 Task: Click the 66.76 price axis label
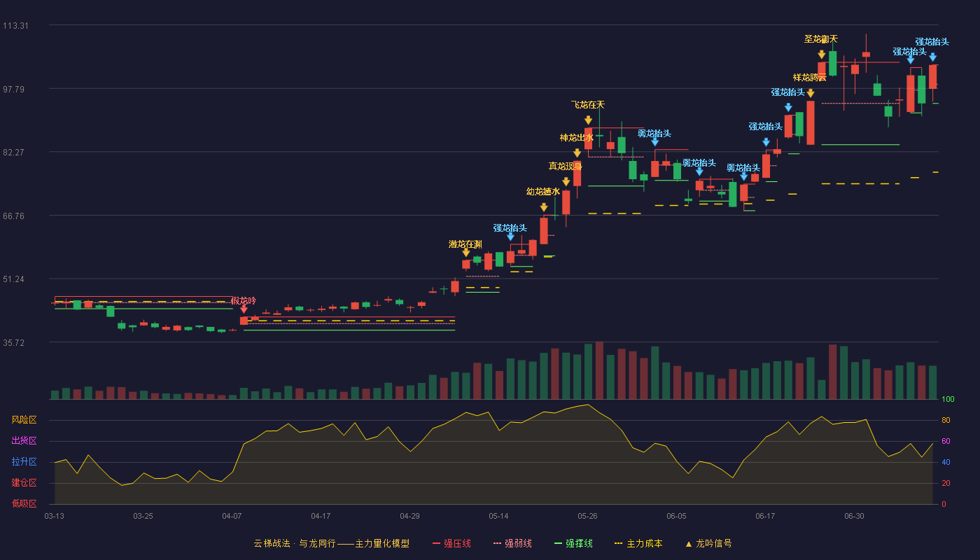tap(15, 216)
